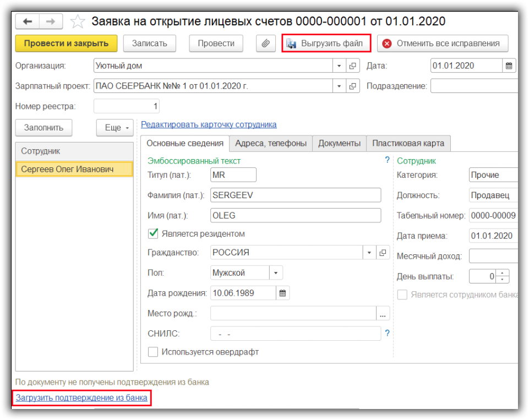Open calendar picker for document date
Image resolution: width=529 pixels, height=420 pixels.
pyautogui.click(x=510, y=66)
